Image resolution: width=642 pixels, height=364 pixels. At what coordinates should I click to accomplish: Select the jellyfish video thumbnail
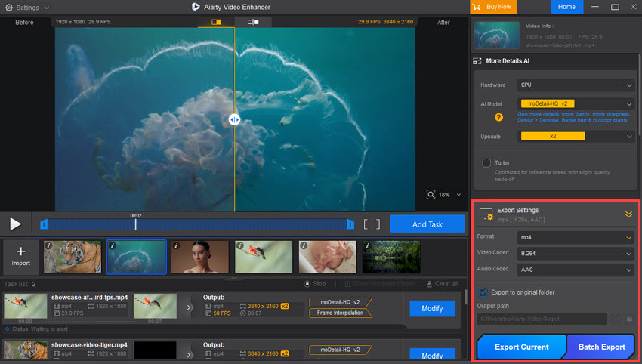(x=137, y=257)
